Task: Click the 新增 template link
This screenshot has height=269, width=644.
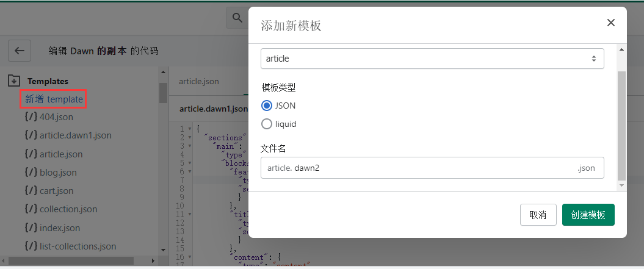Action: (54, 99)
